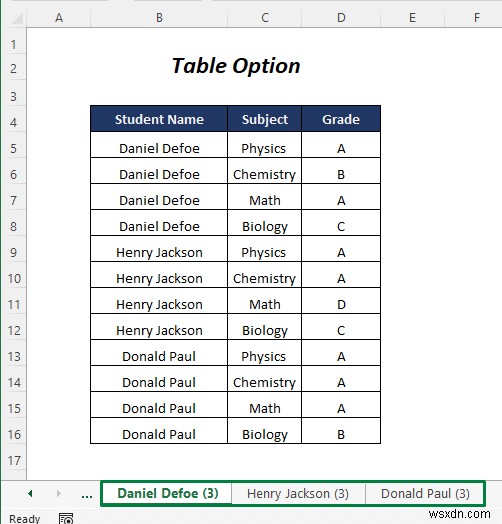Show hidden sheets via the ellipsis button

(87, 495)
